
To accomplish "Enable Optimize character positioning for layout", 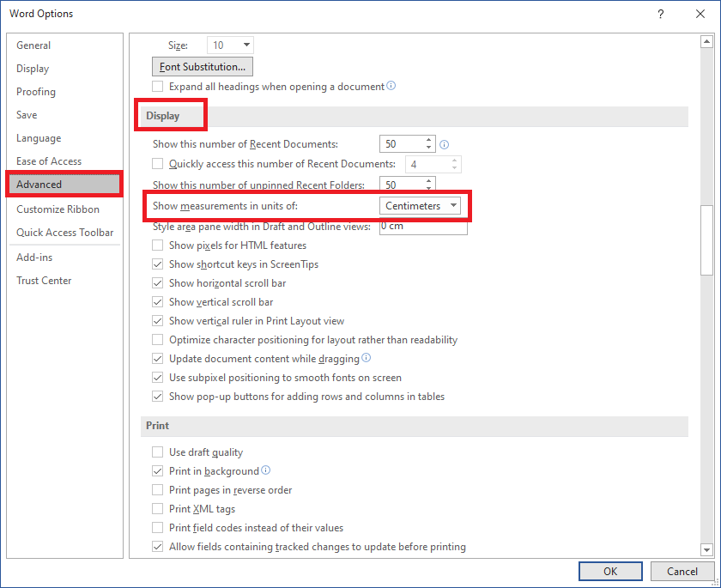I will (x=158, y=340).
